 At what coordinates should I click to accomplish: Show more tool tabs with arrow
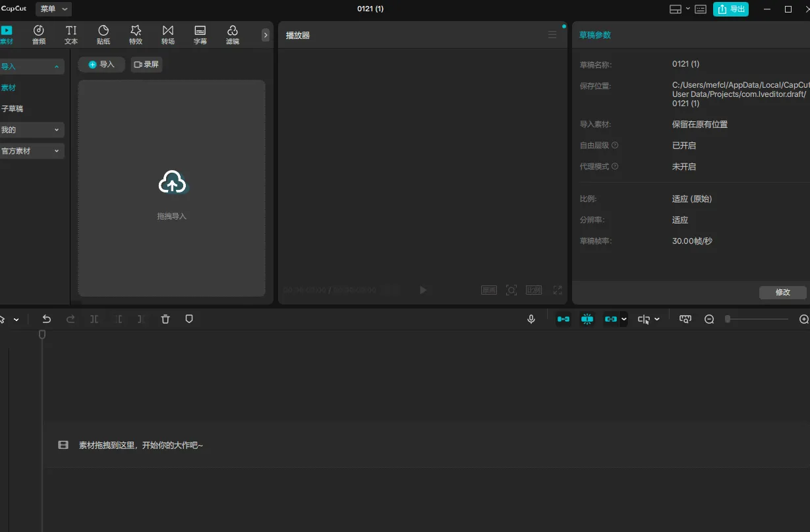coord(266,35)
